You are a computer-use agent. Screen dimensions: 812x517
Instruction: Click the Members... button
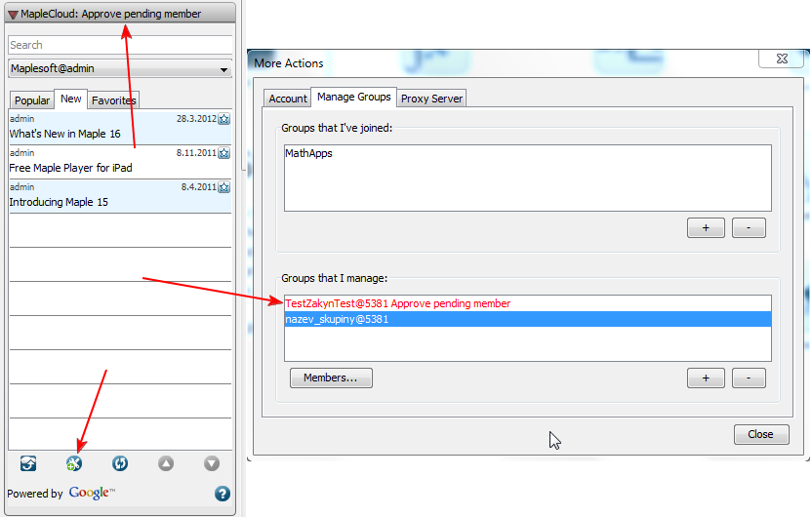coord(331,378)
